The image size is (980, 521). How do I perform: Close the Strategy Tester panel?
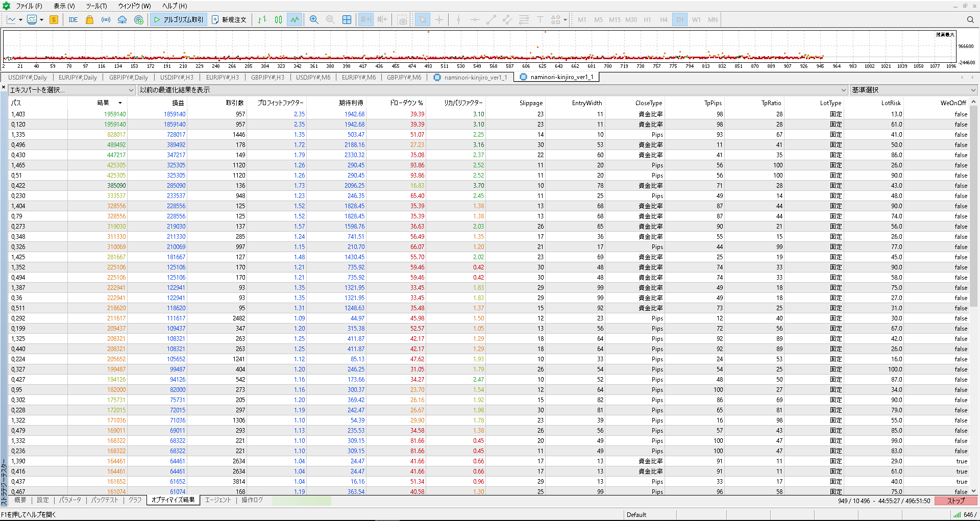click(x=4, y=88)
